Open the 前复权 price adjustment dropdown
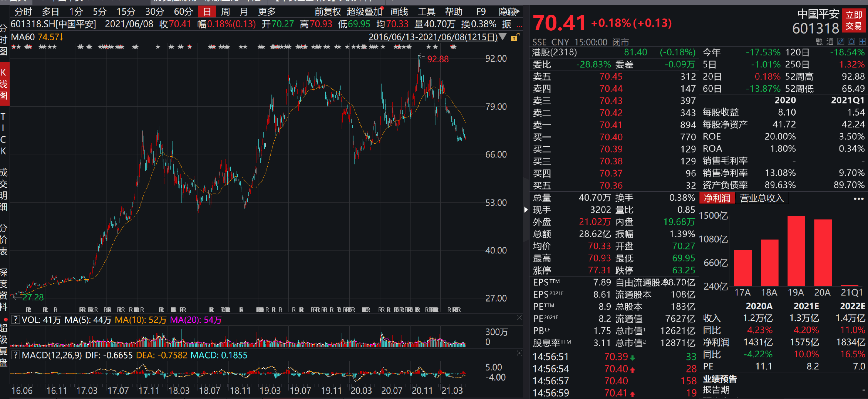 coord(328,12)
